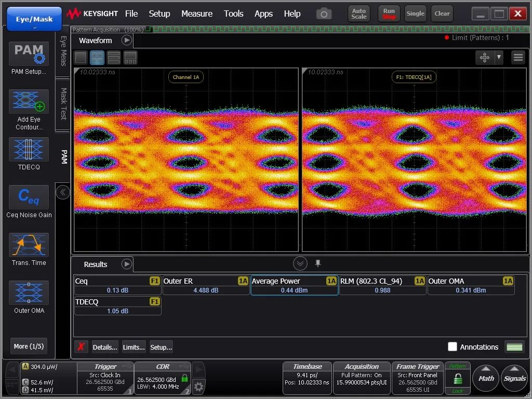Toggle the Run/Stop acquisition button

pyautogui.click(x=389, y=14)
